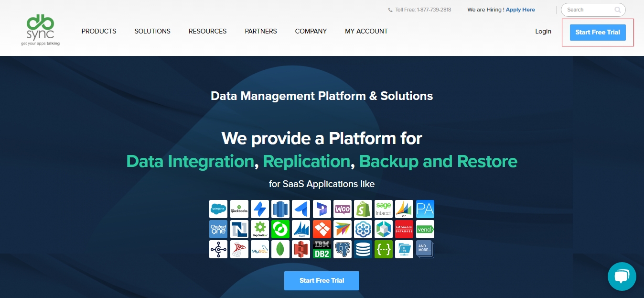Click the Shopify bag icon
The image size is (644, 298).
[x=363, y=209]
